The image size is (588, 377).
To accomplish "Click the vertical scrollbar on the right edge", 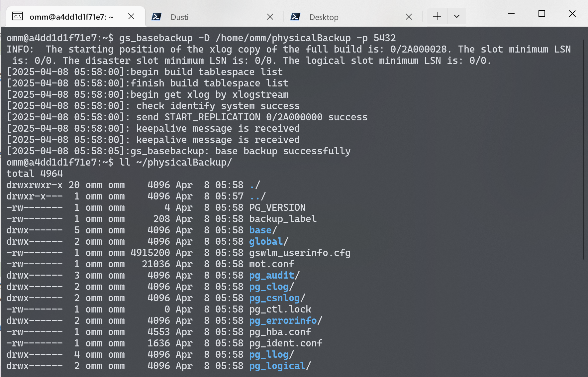I will [x=584, y=150].
